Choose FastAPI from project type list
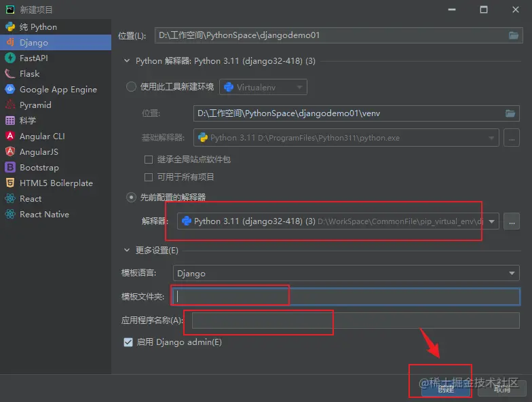 click(x=56, y=58)
